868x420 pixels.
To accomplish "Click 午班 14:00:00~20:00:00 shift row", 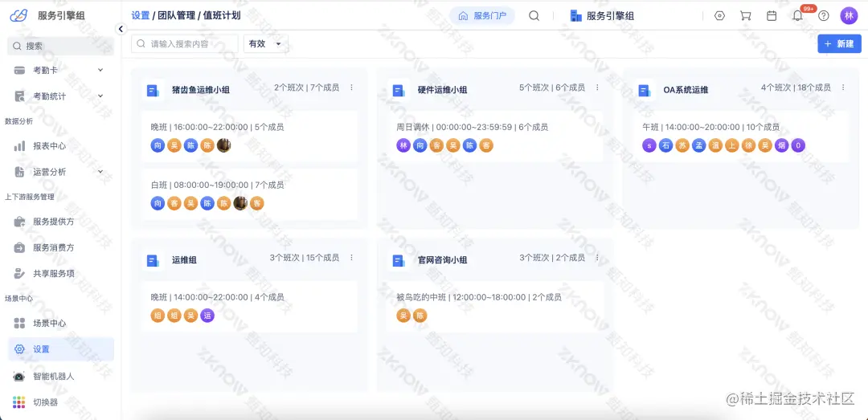I will (x=740, y=137).
